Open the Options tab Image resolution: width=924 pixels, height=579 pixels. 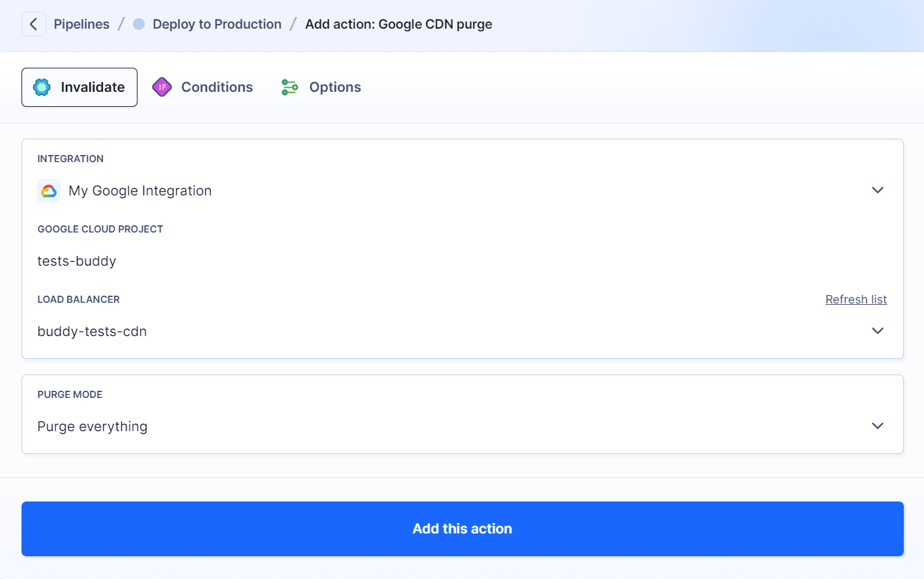(335, 86)
